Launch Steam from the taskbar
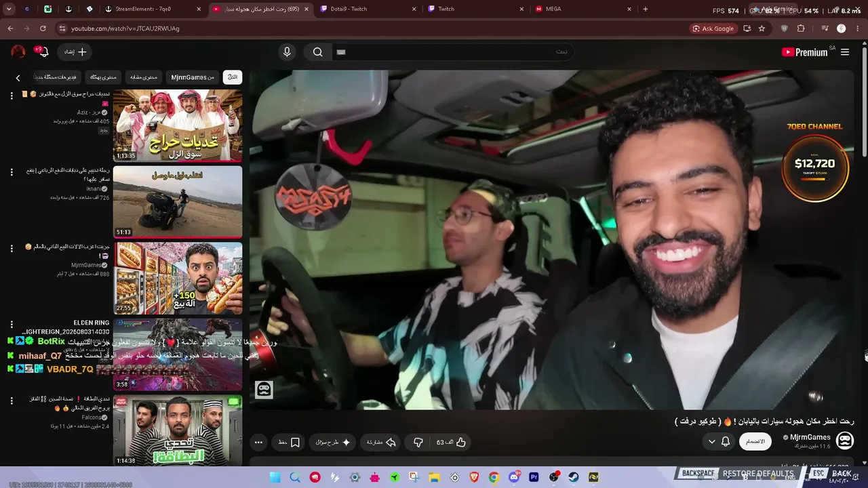868x488 pixels. click(x=574, y=477)
